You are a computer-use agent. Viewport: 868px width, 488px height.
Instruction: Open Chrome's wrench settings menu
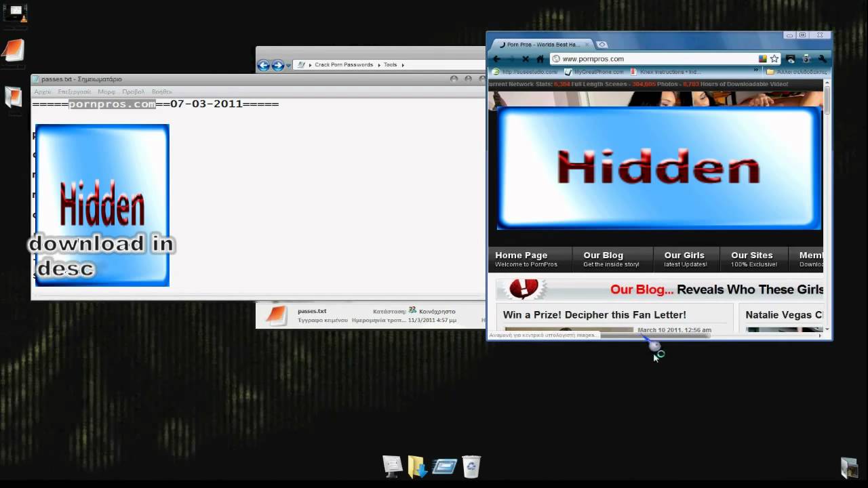coord(822,59)
